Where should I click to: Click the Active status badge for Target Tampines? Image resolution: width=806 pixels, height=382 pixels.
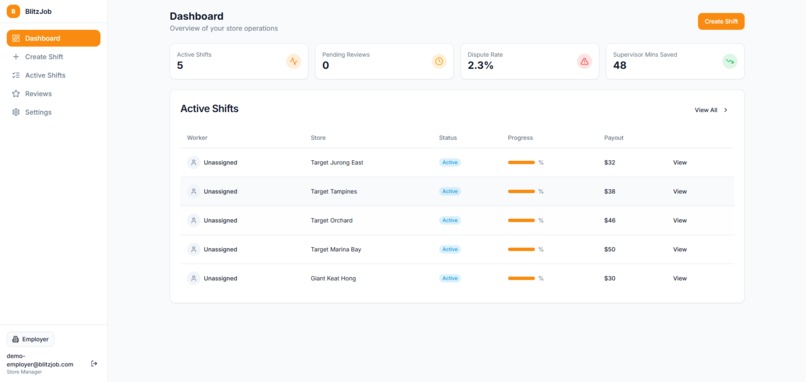[x=450, y=191]
